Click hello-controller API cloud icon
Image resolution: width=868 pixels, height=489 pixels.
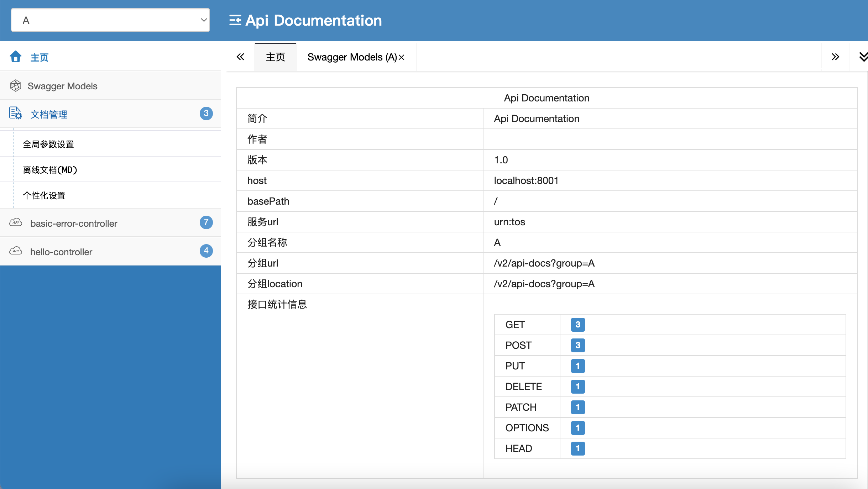tap(16, 251)
